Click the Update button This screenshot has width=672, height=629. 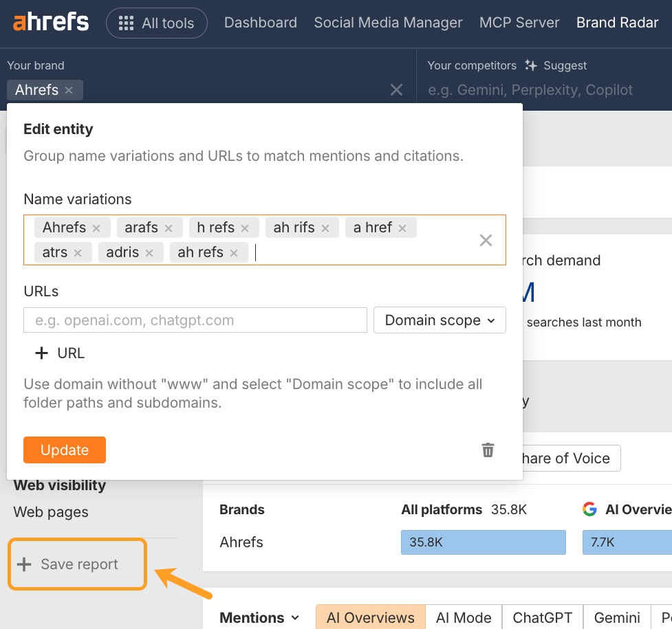64,450
